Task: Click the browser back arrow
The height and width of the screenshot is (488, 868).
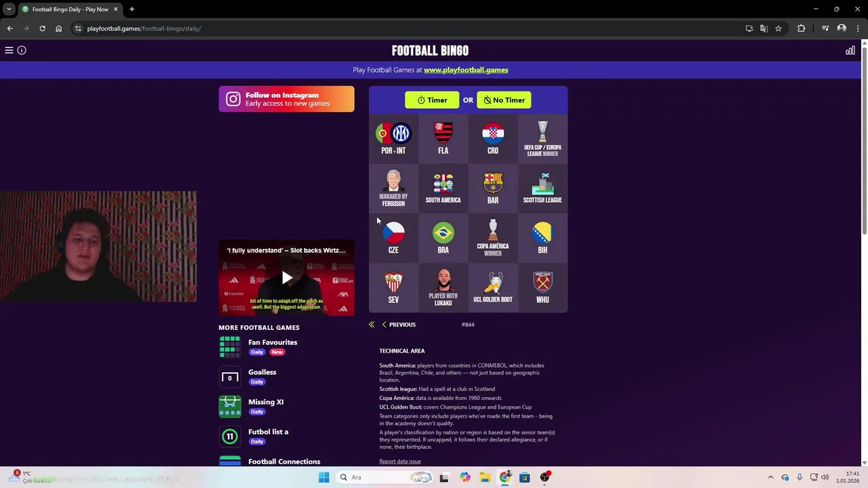Action: pyautogui.click(x=9, y=28)
